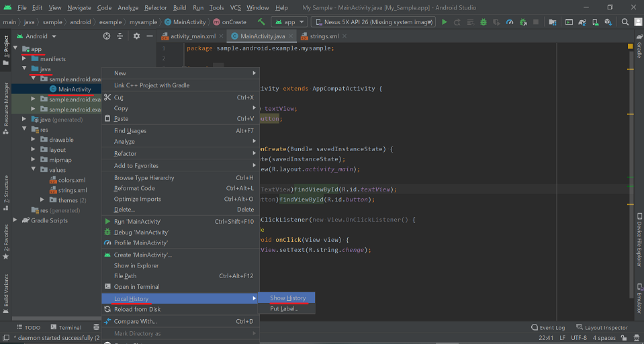Open the 7: Structure side tab

6,192
